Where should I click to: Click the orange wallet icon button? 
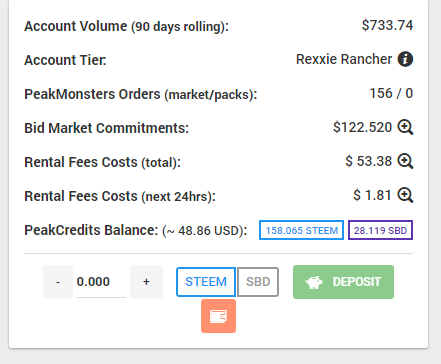pos(218,316)
